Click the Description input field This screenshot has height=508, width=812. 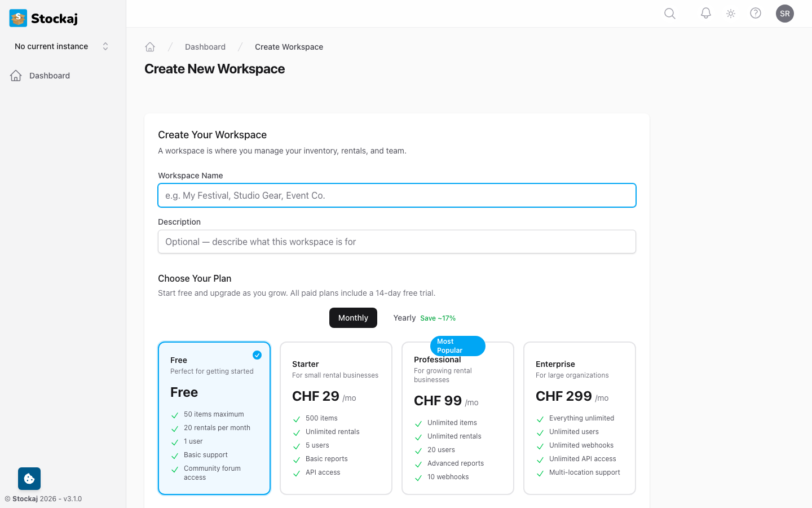pos(396,241)
